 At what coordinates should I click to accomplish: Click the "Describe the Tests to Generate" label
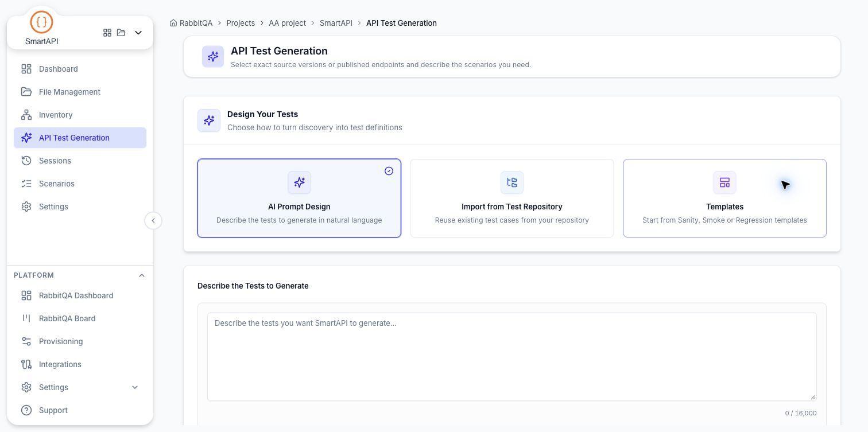[253, 286]
